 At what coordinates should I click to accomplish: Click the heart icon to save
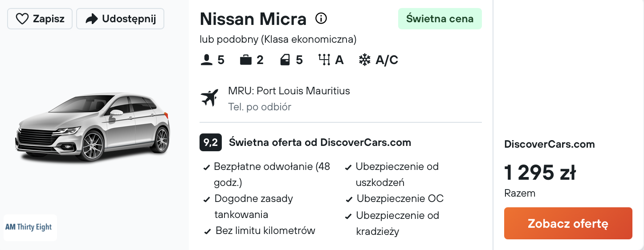(x=22, y=19)
